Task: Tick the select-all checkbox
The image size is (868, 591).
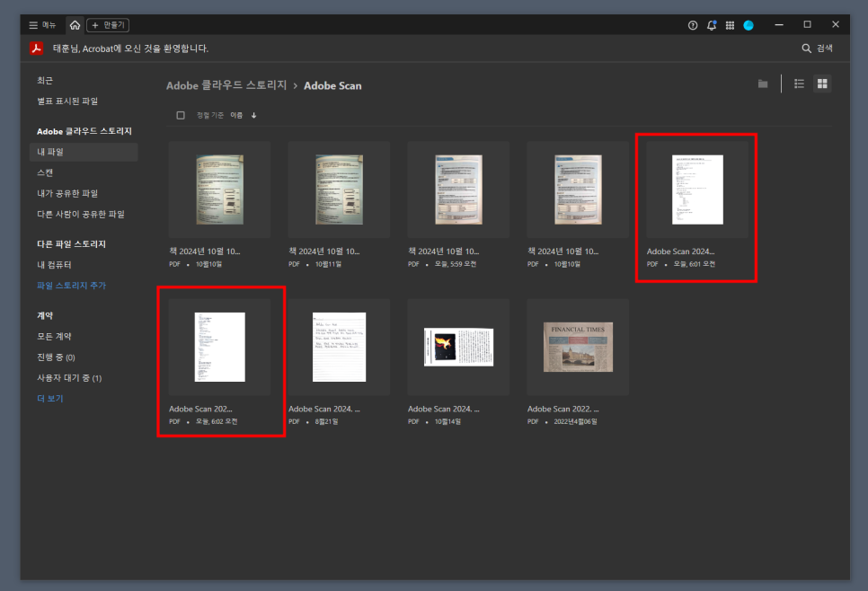Action: pos(181,115)
